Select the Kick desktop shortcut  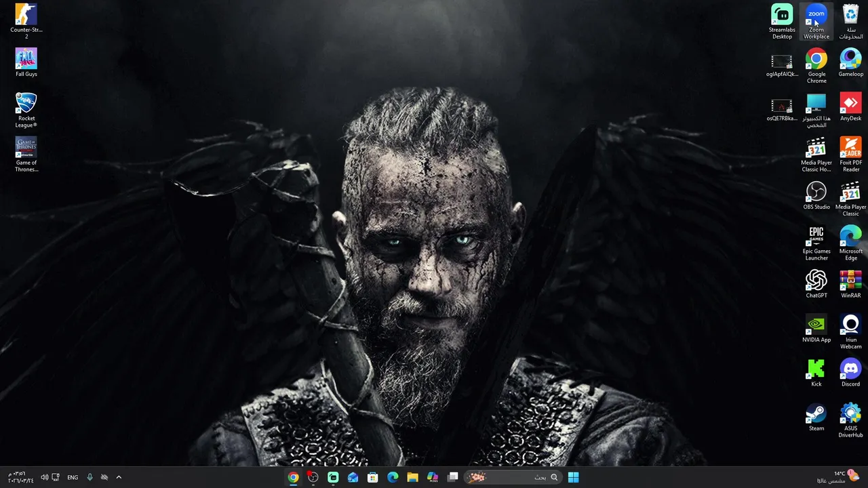click(816, 372)
